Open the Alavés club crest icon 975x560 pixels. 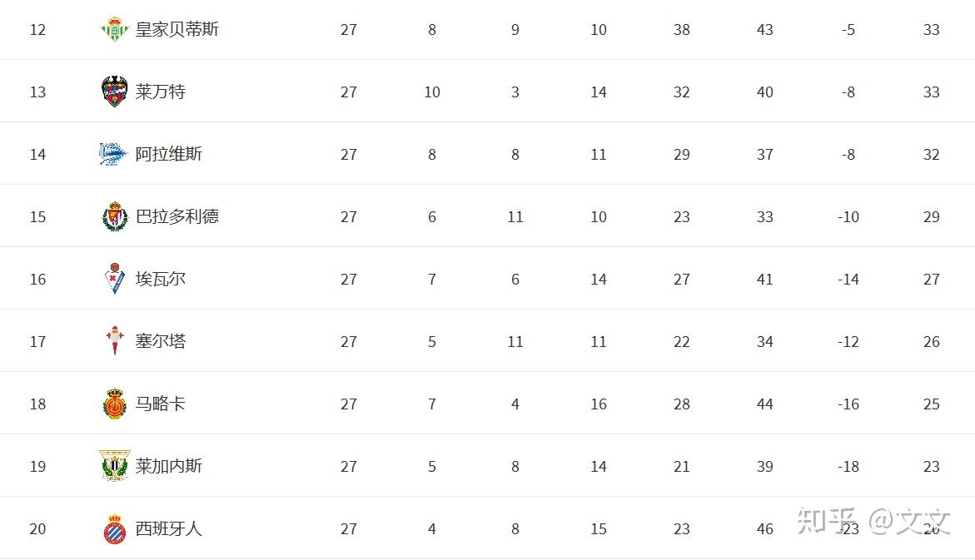tap(114, 154)
